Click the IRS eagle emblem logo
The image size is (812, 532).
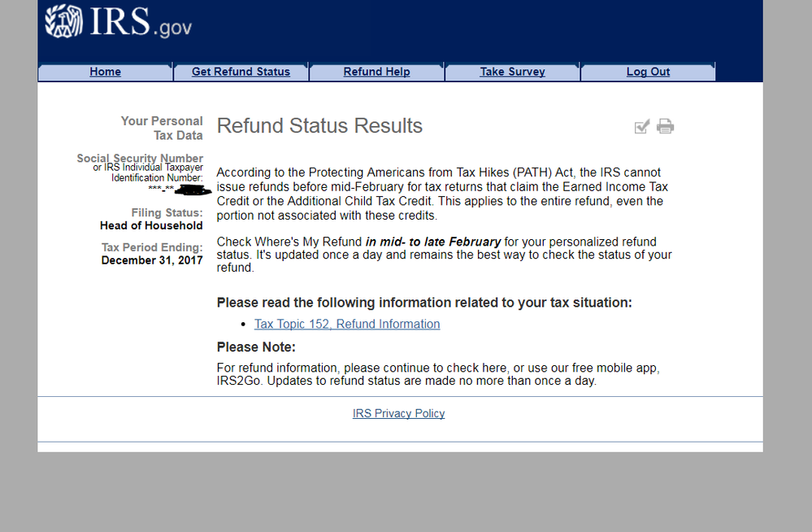[63, 22]
